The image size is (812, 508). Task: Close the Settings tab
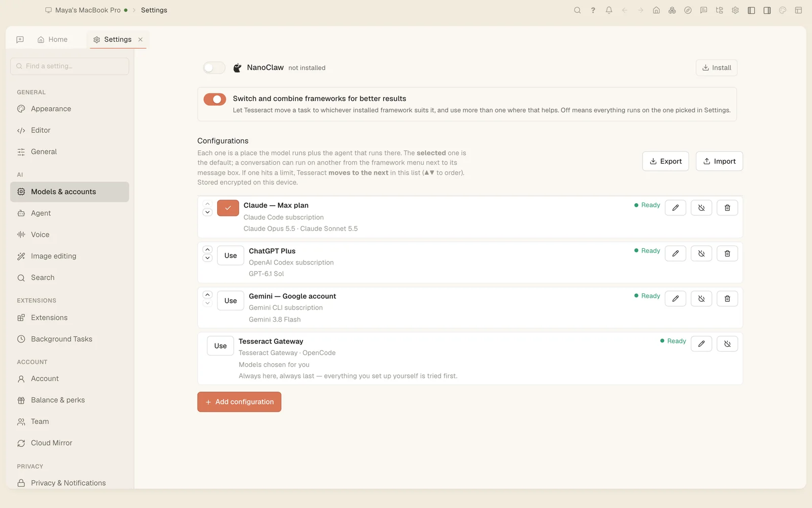pyautogui.click(x=141, y=40)
